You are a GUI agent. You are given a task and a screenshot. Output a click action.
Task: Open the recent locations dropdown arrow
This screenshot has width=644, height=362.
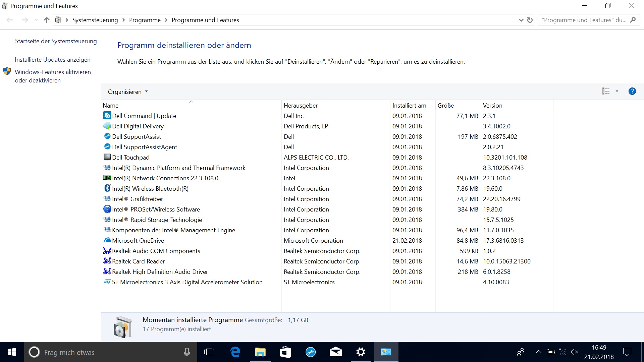pos(36,20)
